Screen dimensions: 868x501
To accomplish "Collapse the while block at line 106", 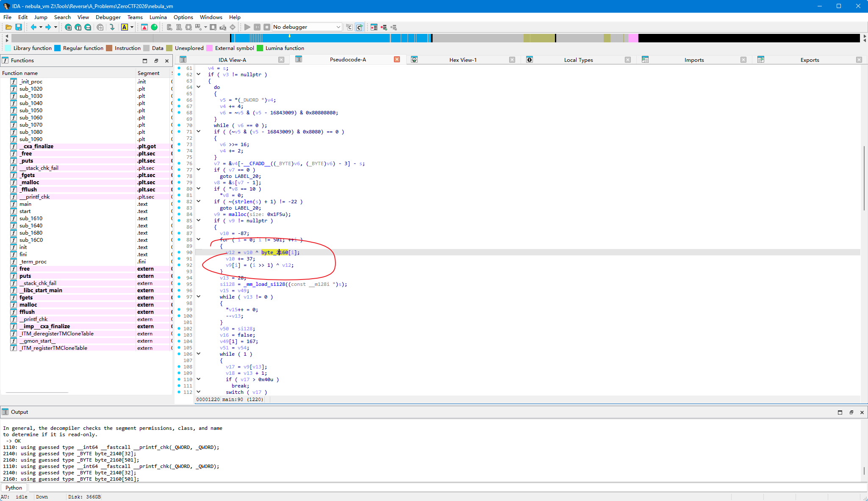I will point(198,354).
